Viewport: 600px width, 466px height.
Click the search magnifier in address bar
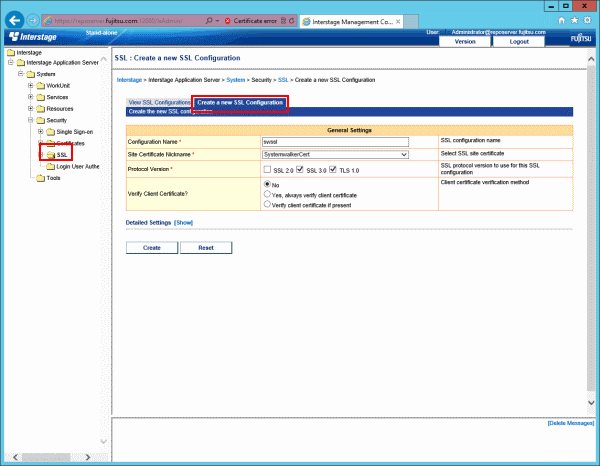click(x=209, y=21)
